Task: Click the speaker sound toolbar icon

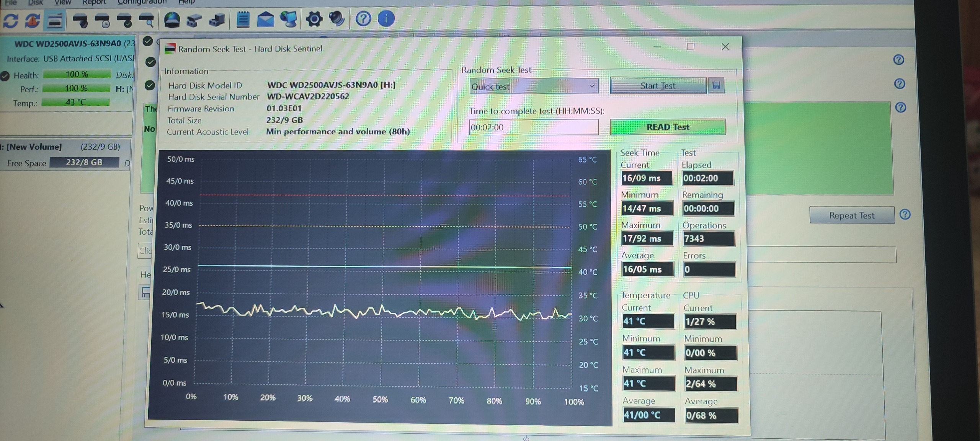Action: [337, 18]
